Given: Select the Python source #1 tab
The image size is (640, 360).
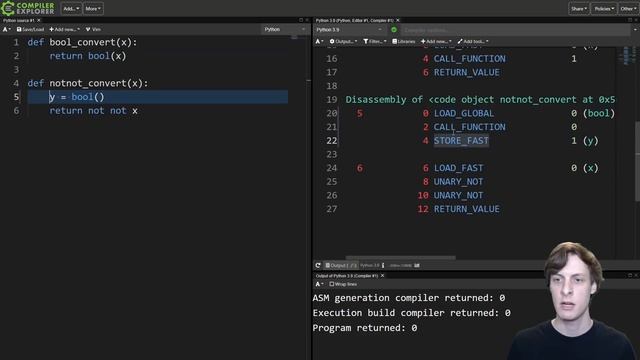Looking at the screenshot, I should pos(19,20).
